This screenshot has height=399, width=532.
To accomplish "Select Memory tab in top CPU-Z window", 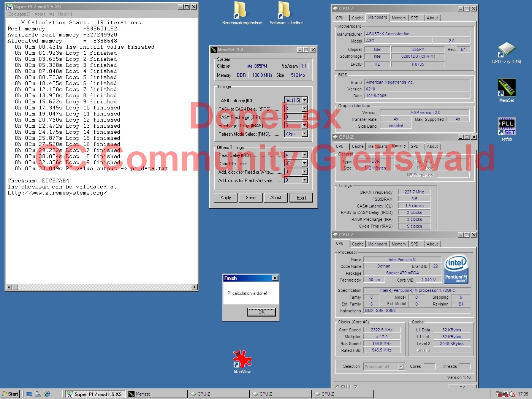I will (399, 18).
